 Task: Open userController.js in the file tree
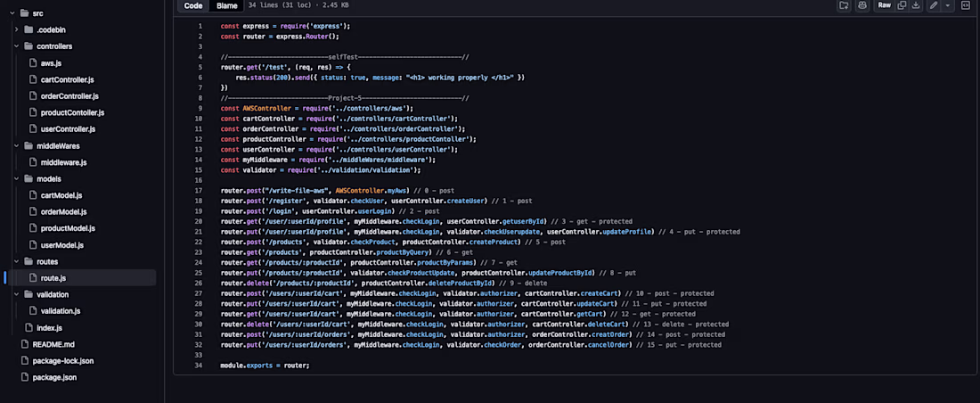point(68,129)
